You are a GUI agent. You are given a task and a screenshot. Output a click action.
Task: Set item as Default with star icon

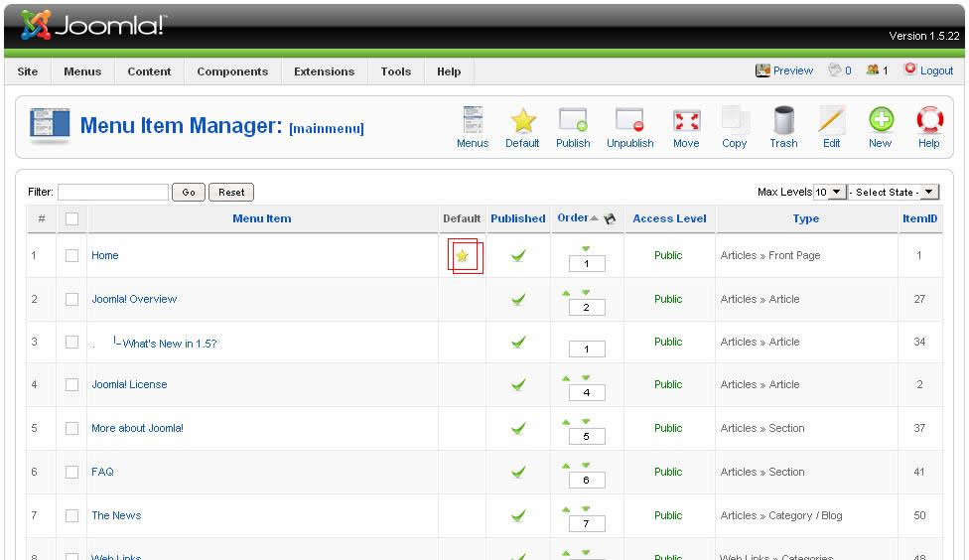pos(522,128)
